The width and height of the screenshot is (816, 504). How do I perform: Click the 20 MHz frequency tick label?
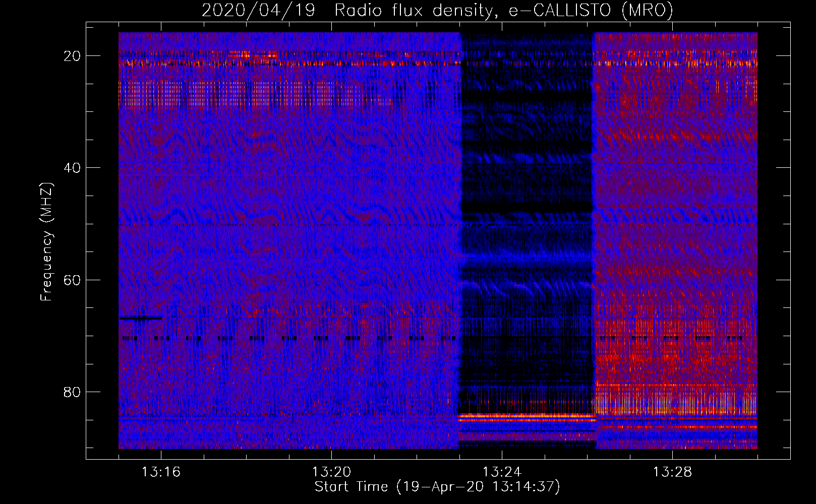[72, 56]
